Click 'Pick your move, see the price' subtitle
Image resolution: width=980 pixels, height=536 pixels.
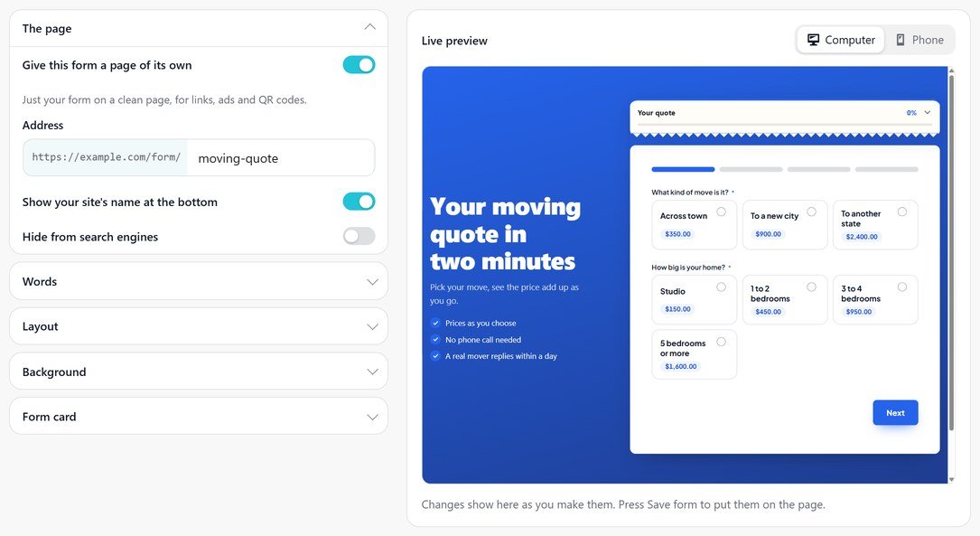click(504, 294)
